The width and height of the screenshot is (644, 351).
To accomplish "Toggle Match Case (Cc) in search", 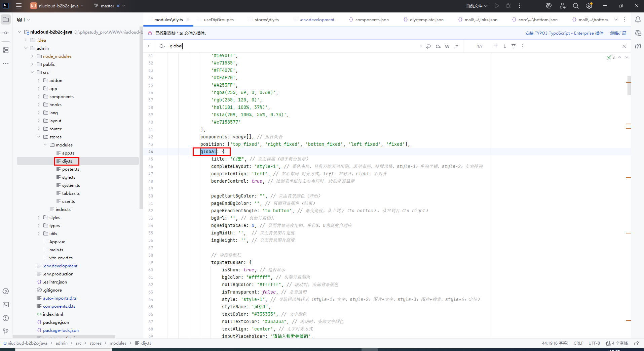I will tap(438, 46).
